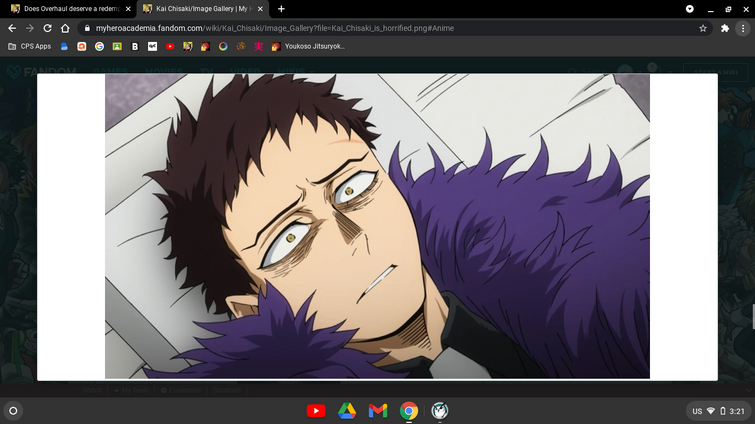Open the black 'B' bookmark

point(135,46)
